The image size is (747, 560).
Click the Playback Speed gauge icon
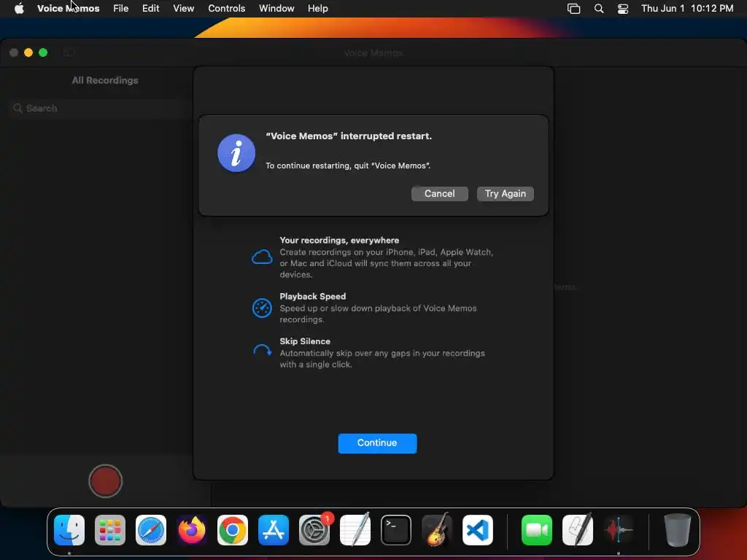pyautogui.click(x=262, y=308)
